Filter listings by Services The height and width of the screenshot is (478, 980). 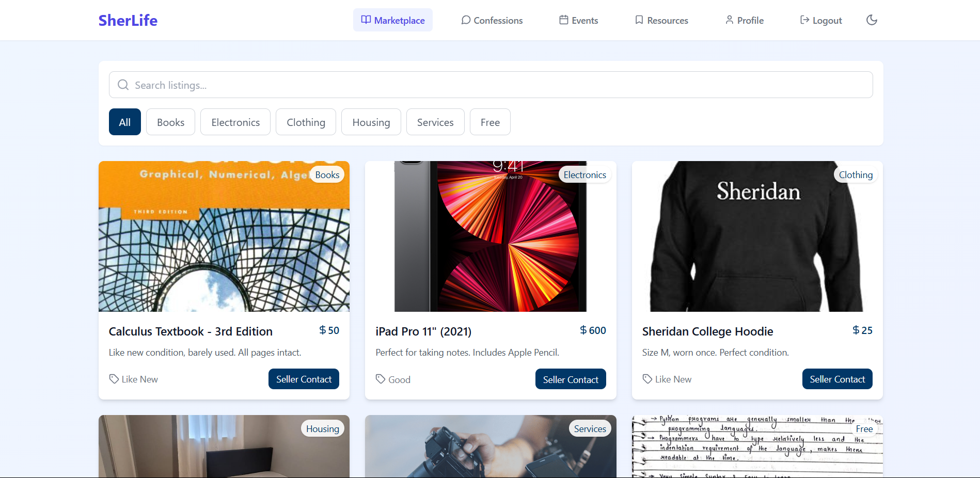coord(435,122)
